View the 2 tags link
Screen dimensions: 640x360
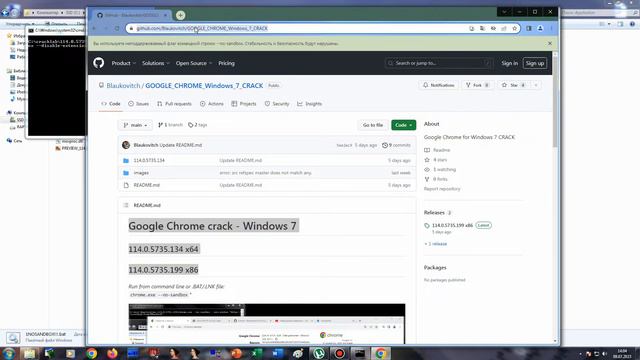pyautogui.click(x=198, y=125)
